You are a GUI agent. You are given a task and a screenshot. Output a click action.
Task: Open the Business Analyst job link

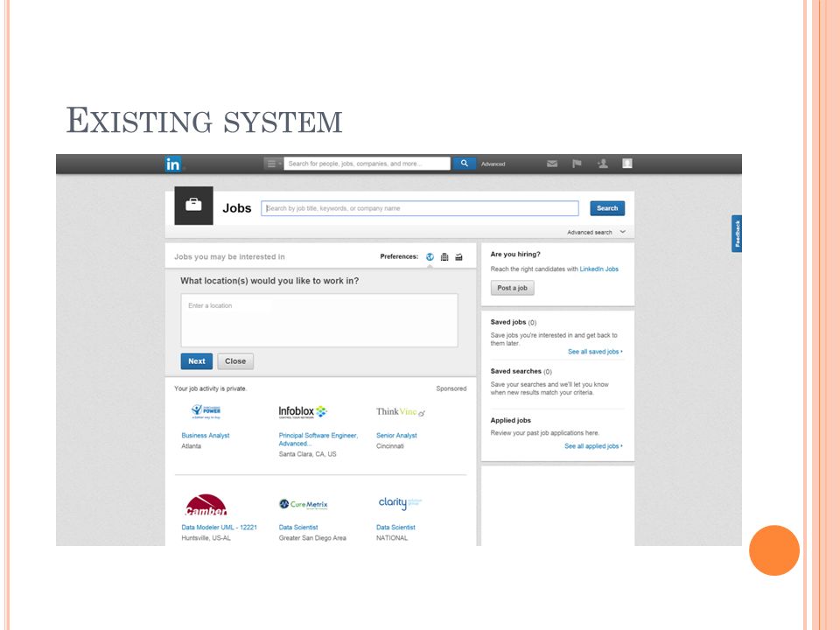tap(205, 436)
